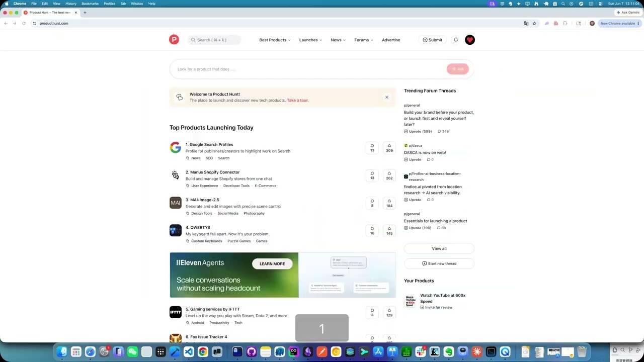
Task: Open the Profiles menu in the menu bar
Action: pos(109,4)
